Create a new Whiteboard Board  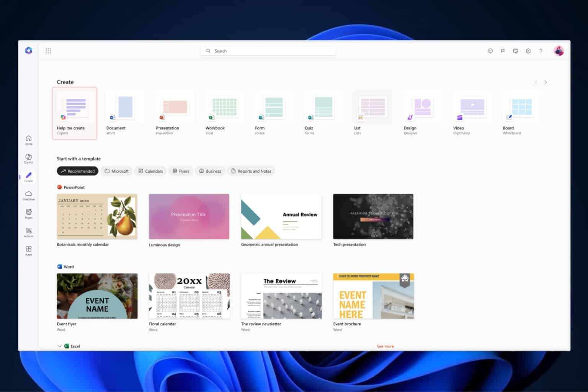point(521,113)
